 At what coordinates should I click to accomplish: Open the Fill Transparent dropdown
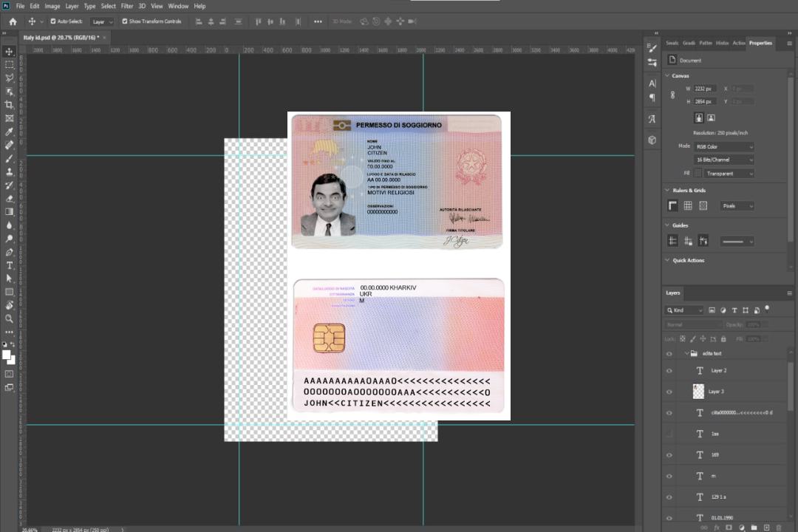click(x=729, y=174)
